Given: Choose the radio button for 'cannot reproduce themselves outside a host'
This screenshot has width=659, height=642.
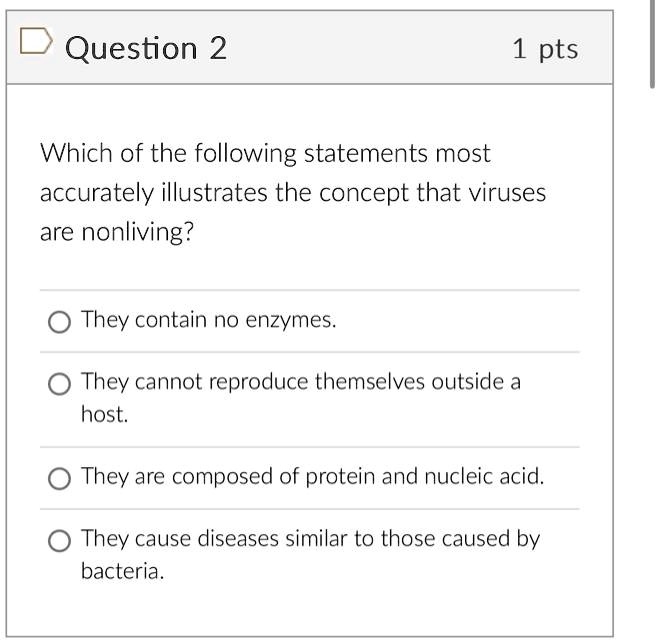Looking at the screenshot, I should coord(59,384).
